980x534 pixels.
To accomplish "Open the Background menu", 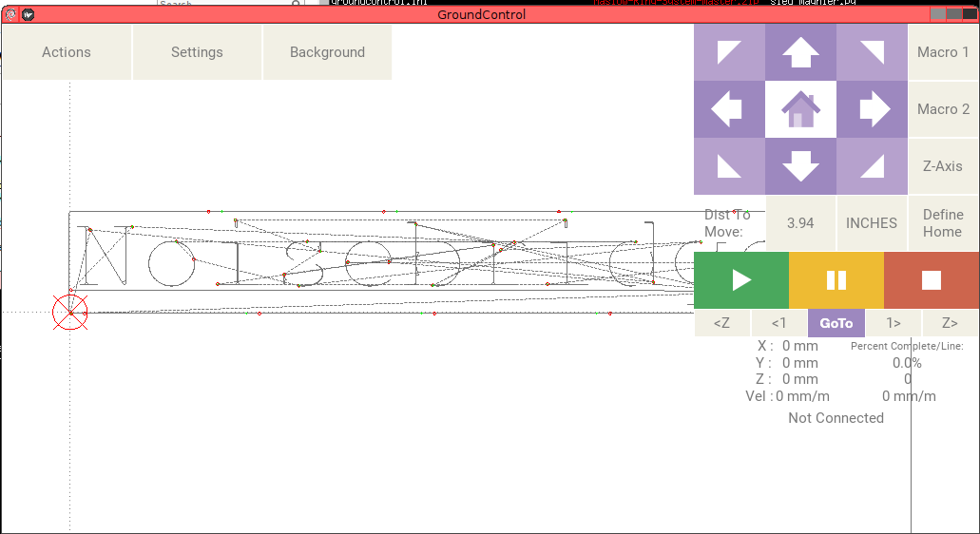I will pos(327,52).
